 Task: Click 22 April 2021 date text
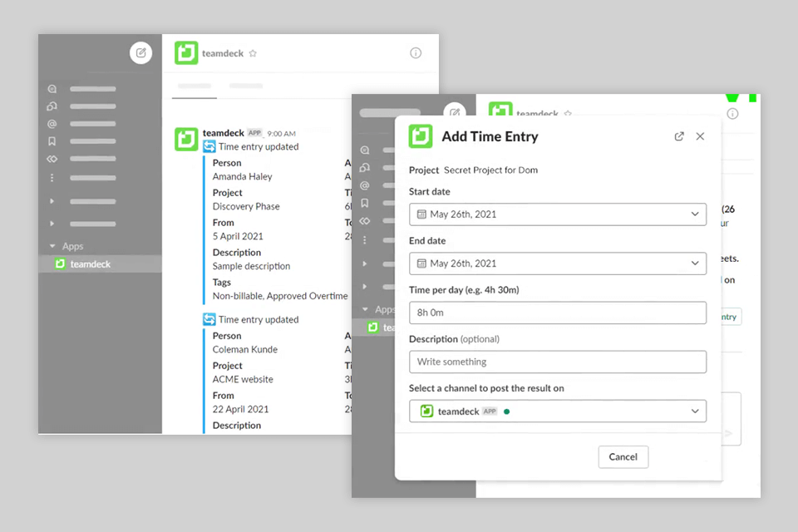pyautogui.click(x=240, y=409)
